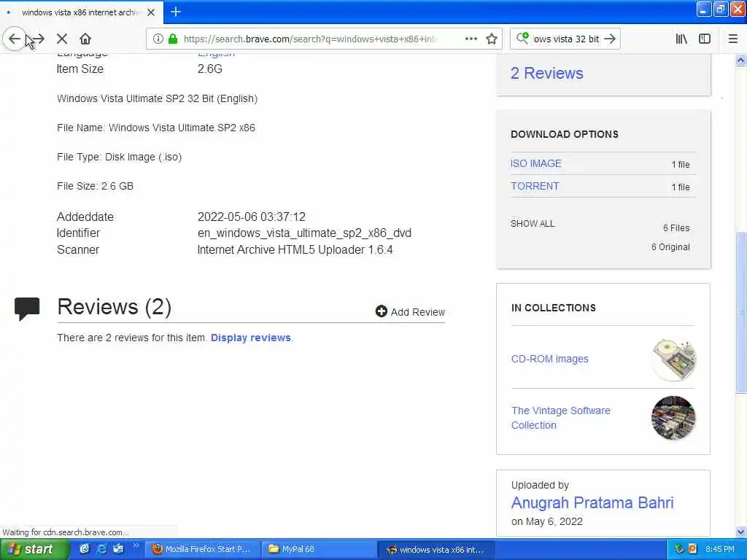Screen dimensions: 747x560
Task: Click the 6 Original count
Action: click(x=671, y=247)
